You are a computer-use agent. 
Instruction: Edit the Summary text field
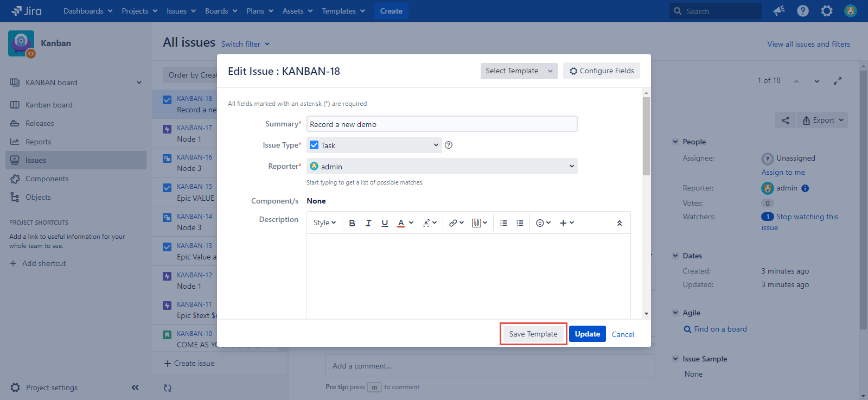(x=442, y=124)
